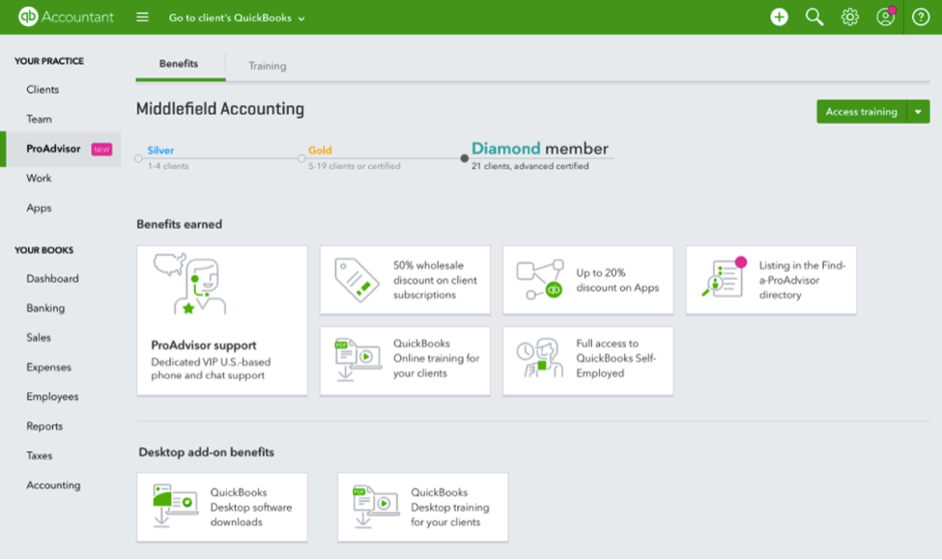Image resolution: width=942 pixels, height=560 pixels.
Task: Click the Desktop training for clients icon
Action: pyautogui.click(x=376, y=507)
